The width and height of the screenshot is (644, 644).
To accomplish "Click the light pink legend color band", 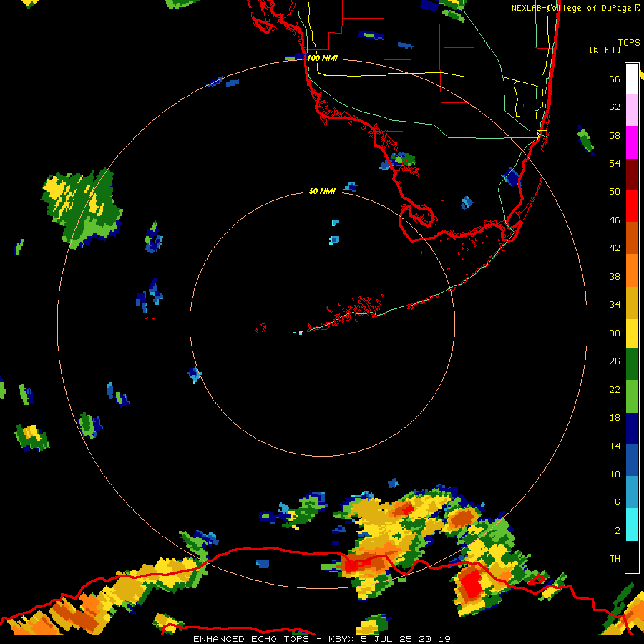I will coord(632,110).
